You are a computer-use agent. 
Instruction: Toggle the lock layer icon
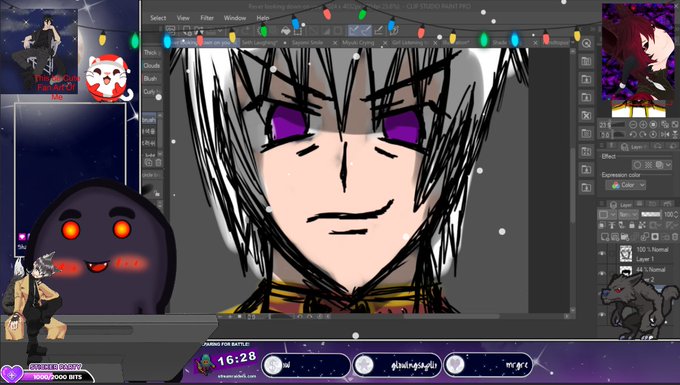click(x=632, y=225)
